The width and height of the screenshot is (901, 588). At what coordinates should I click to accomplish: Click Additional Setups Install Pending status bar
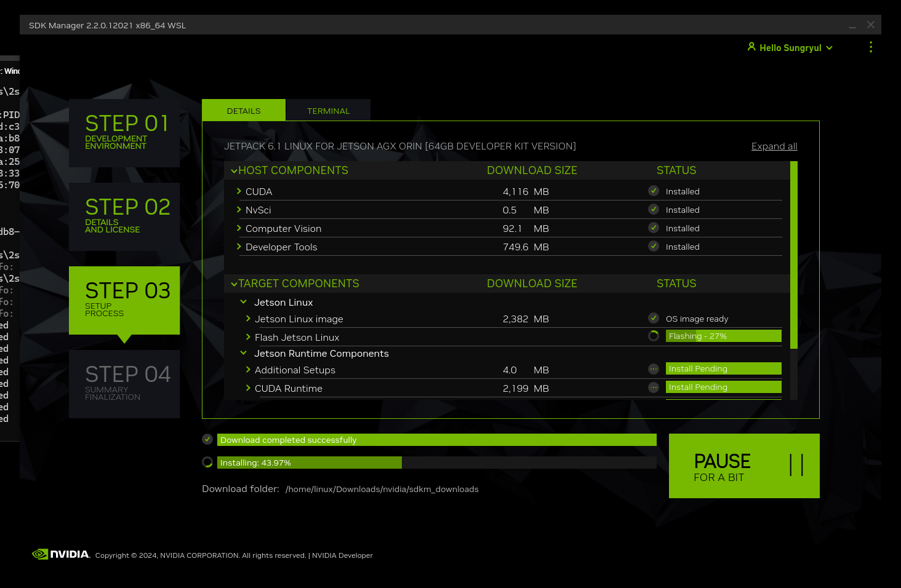(x=724, y=368)
